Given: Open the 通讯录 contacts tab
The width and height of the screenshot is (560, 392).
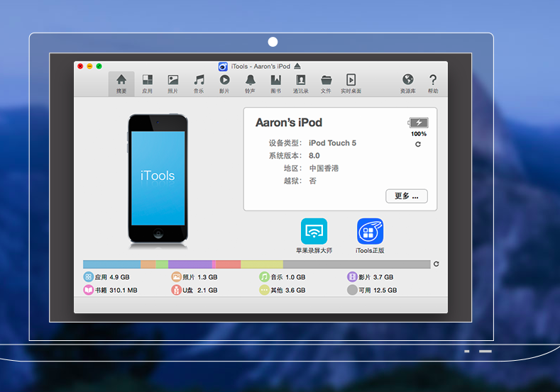Looking at the screenshot, I should pos(301,84).
